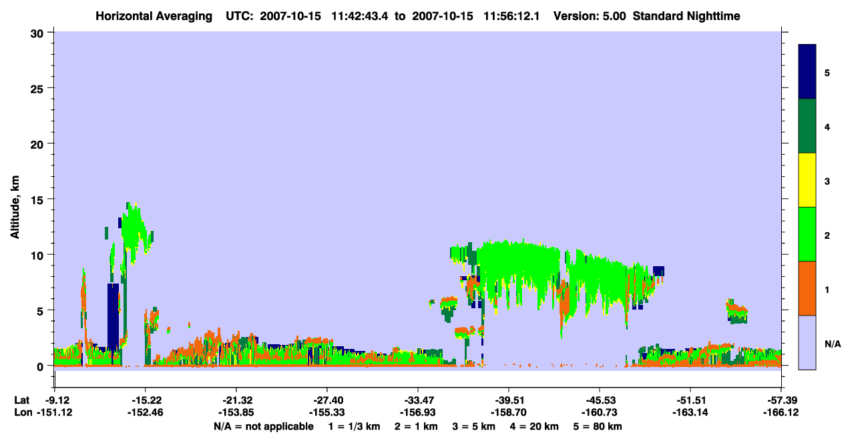Click the lavender N/A color bar segment

tap(807, 342)
